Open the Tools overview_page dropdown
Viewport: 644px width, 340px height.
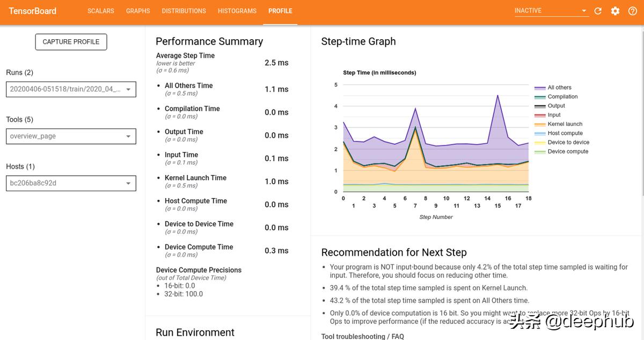[71, 136]
